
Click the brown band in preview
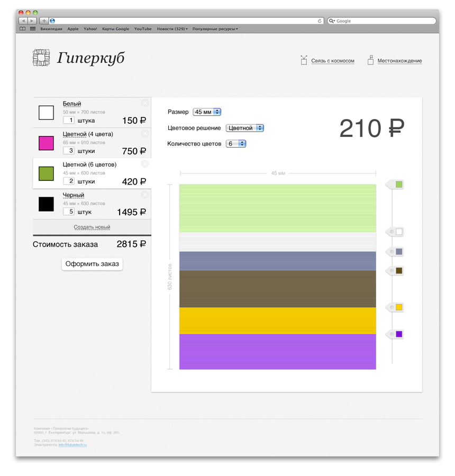pyautogui.click(x=278, y=289)
